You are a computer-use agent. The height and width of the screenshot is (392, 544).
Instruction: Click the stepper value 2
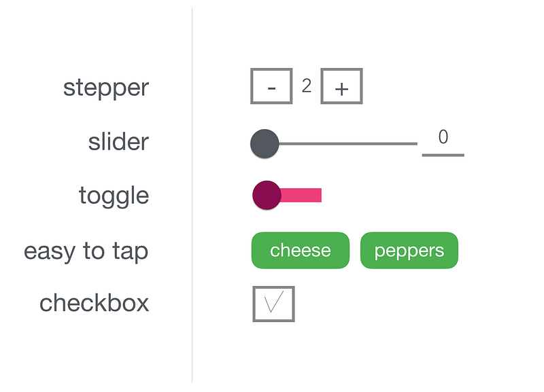tap(307, 86)
